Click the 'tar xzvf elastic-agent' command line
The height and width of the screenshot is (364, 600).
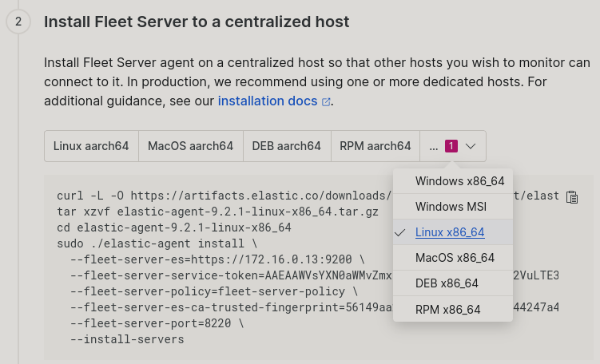coord(217,212)
